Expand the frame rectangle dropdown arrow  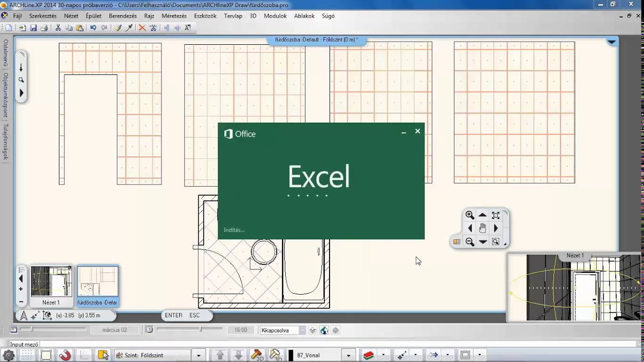[x=479, y=355]
